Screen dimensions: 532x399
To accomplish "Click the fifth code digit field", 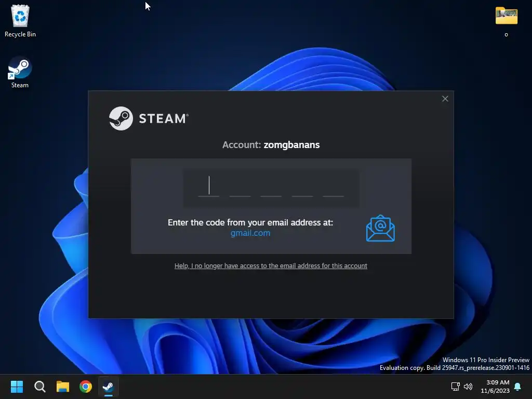I will (x=333, y=187).
